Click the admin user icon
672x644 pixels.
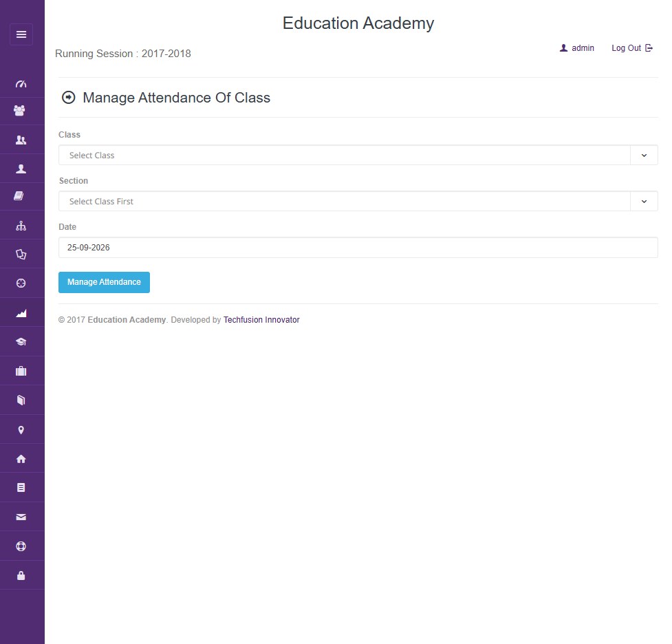click(563, 48)
